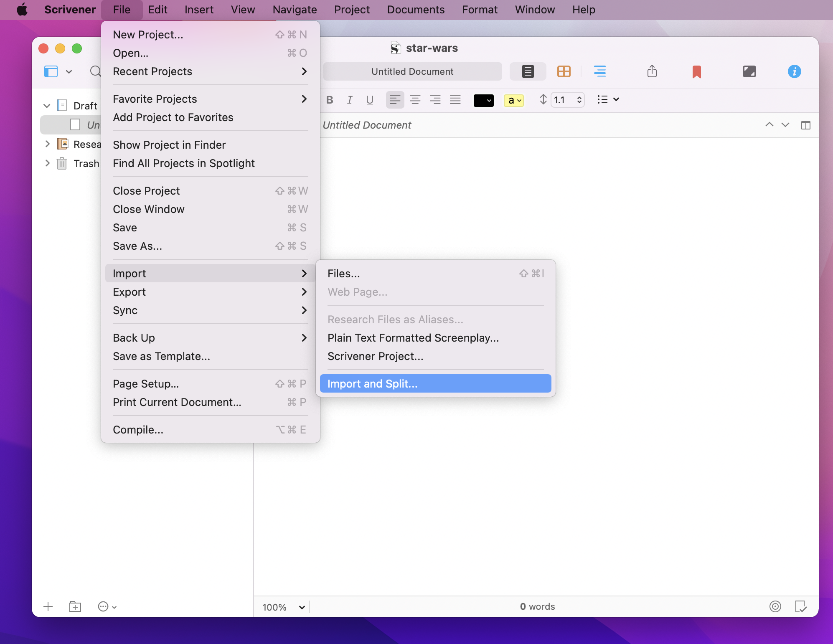The width and height of the screenshot is (833, 644).
Task: Click the Untitled Document quick search field
Action: [412, 71]
